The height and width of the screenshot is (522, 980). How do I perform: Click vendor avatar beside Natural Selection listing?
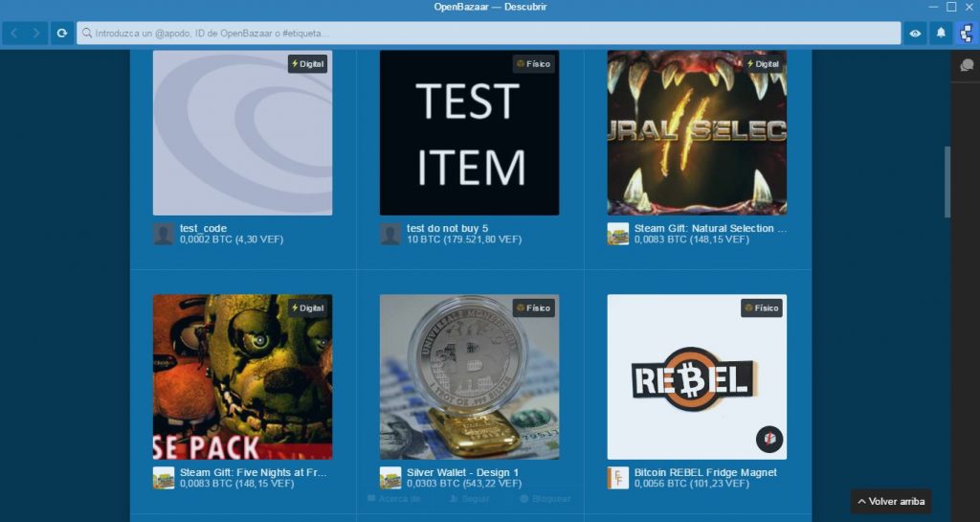click(x=618, y=234)
